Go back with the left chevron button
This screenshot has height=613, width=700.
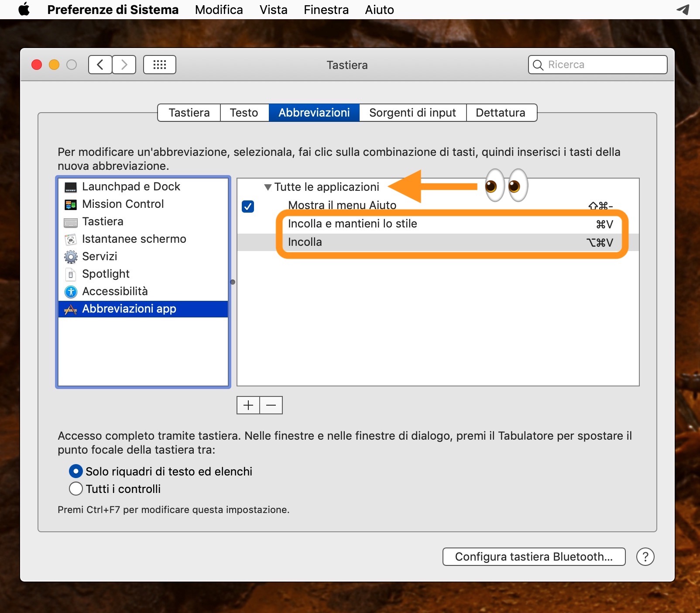pos(100,65)
